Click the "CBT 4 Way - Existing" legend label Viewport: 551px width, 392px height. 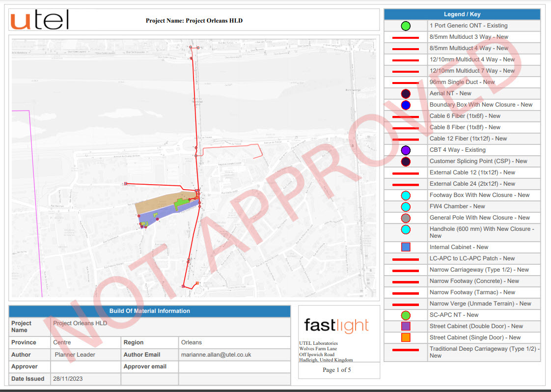click(x=458, y=150)
